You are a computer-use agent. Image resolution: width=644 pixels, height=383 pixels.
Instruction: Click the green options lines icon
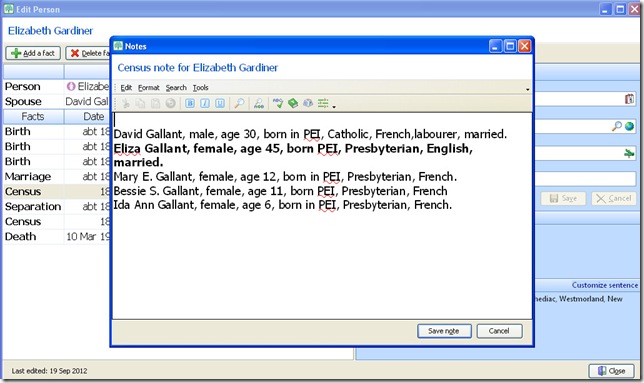click(x=323, y=103)
